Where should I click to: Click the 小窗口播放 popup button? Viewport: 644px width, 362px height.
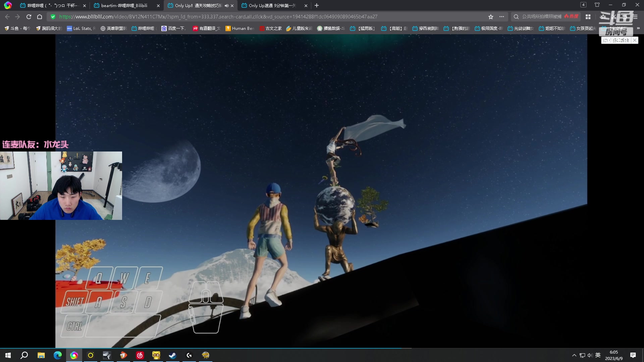[x=616, y=40]
